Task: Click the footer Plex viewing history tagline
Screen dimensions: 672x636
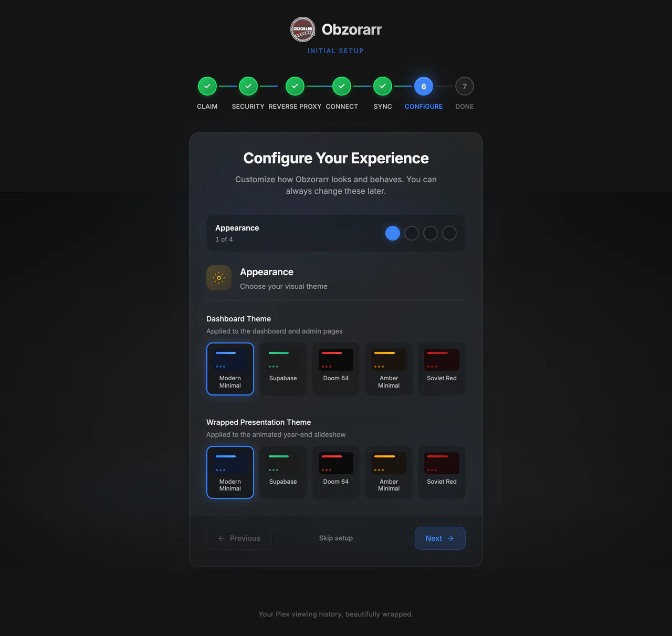Action: click(x=336, y=614)
